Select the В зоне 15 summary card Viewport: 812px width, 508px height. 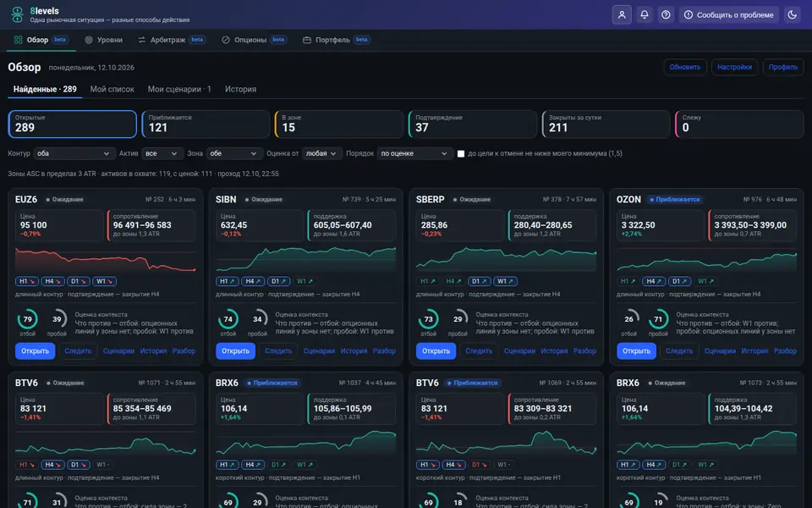(339, 124)
